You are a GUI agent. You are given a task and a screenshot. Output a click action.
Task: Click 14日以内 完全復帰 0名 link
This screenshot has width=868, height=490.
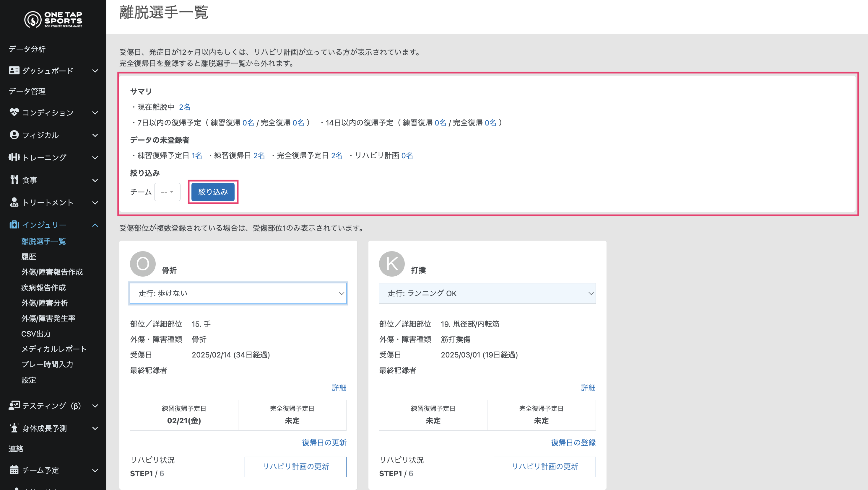click(491, 122)
